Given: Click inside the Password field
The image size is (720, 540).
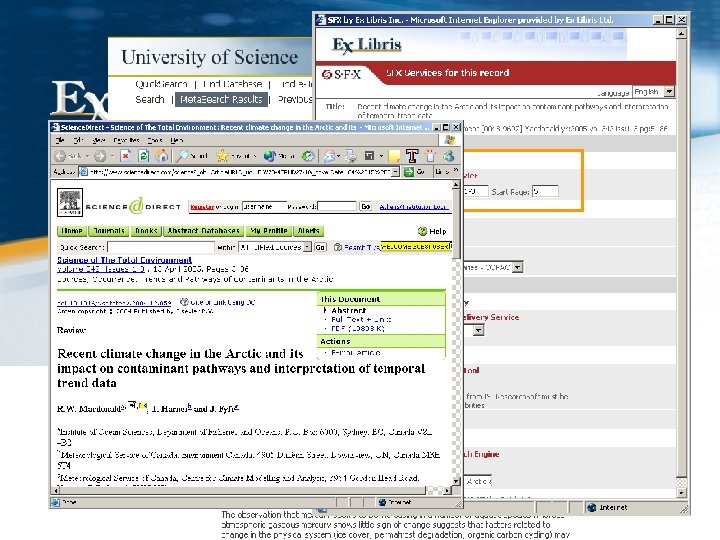Looking at the screenshot, I should coord(337,207).
